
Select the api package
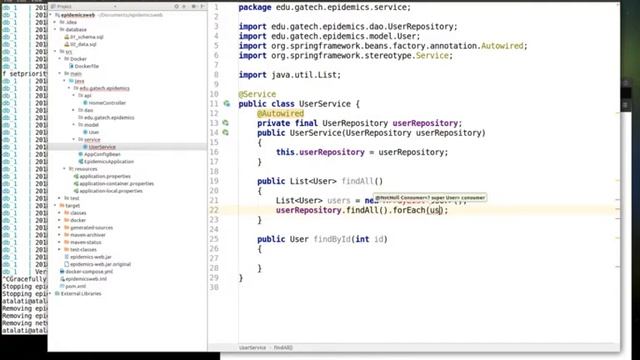pos(88,96)
